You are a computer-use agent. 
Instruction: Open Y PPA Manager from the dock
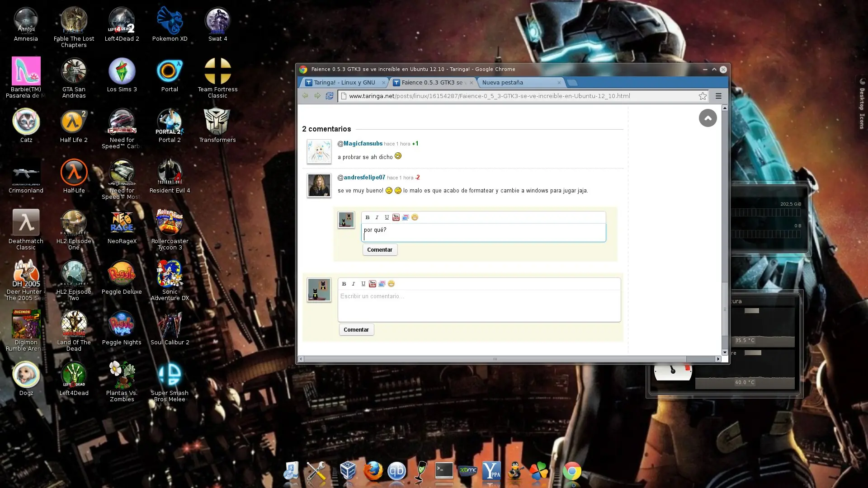pyautogui.click(x=491, y=471)
